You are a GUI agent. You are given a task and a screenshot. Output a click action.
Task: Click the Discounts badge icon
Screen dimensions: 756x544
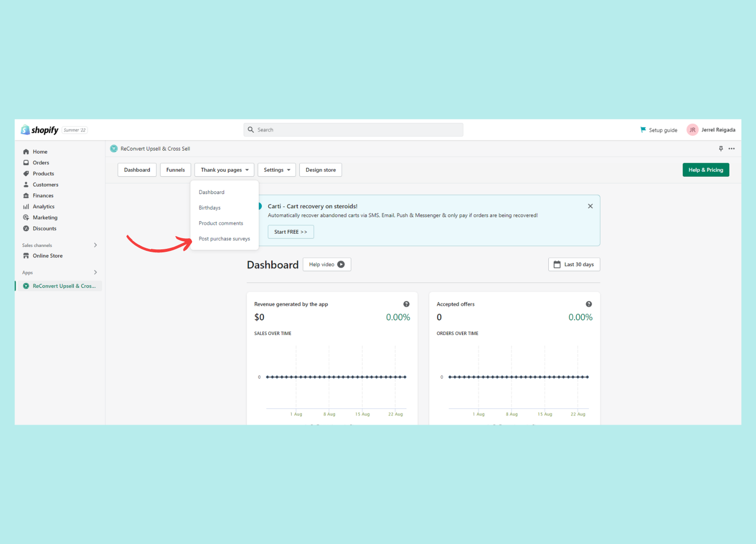coord(26,229)
